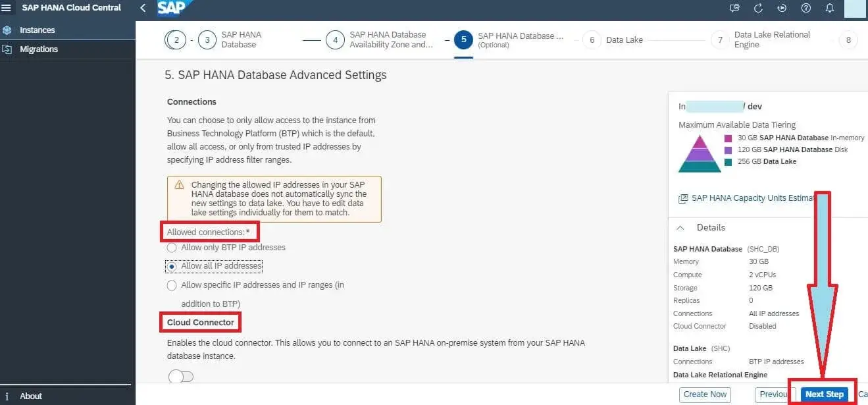Open the feedback icon in top bar
This screenshot has height=405, width=868.
click(x=735, y=8)
